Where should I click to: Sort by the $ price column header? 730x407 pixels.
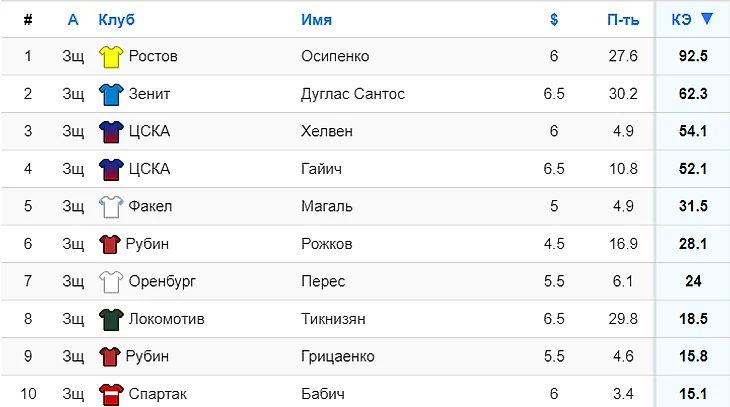tap(554, 19)
